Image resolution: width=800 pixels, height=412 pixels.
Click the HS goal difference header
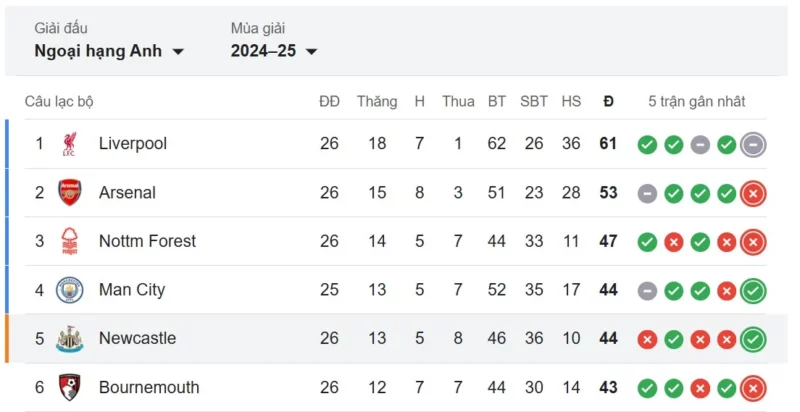coord(571,101)
